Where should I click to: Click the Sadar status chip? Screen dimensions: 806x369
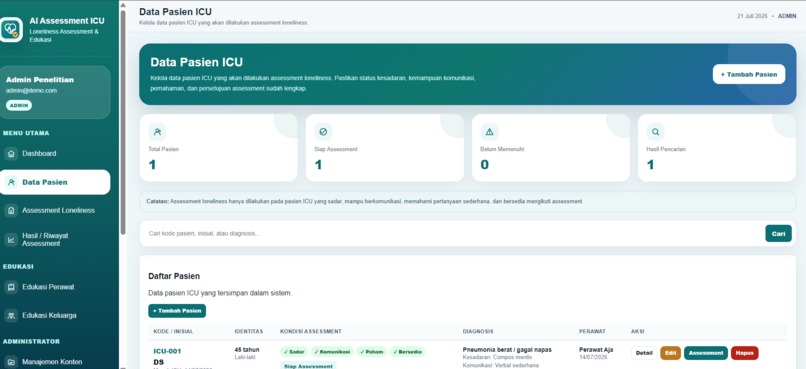[x=294, y=352]
